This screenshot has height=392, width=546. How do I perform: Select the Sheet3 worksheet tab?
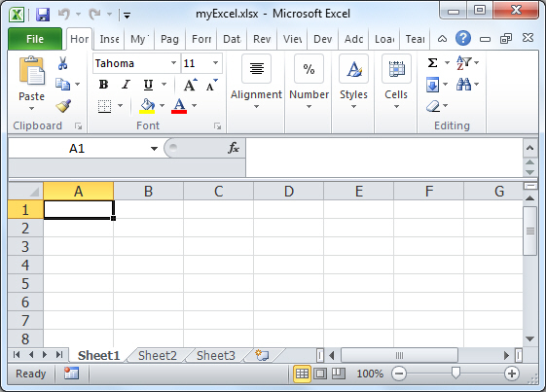[x=216, y=355]
